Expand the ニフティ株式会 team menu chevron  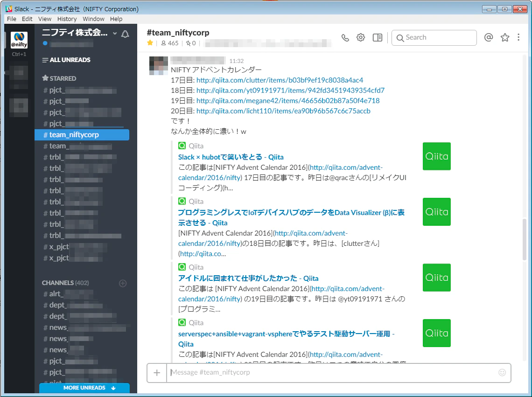click(x=115, y=33)
